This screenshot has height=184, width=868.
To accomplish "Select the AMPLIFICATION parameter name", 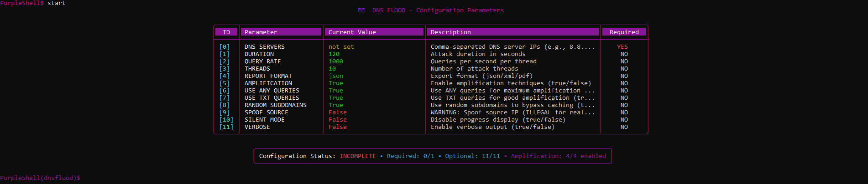I will click(x=268, y=83).
